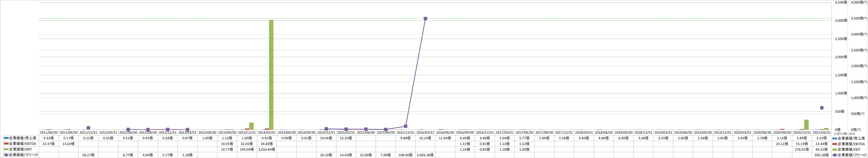The width and height of the screenshot is (868, 158).
Task: Click the cell showing 690.38倍
Action: coord(821,155)
